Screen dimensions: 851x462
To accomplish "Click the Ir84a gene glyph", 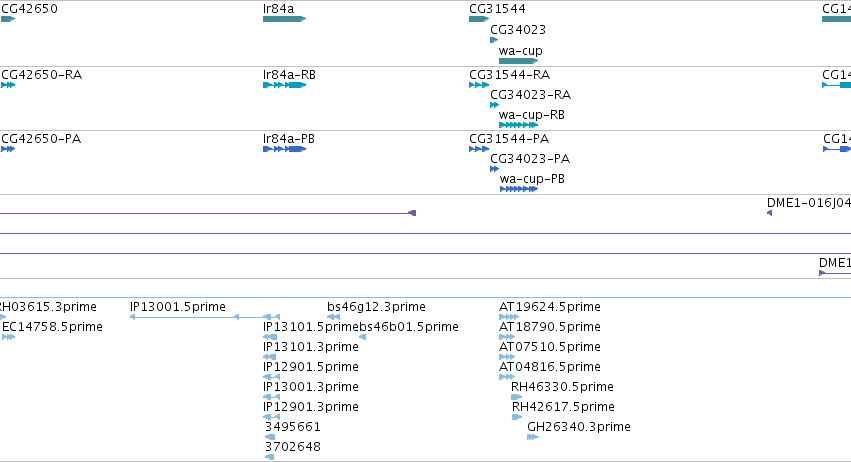I will 284,19.
